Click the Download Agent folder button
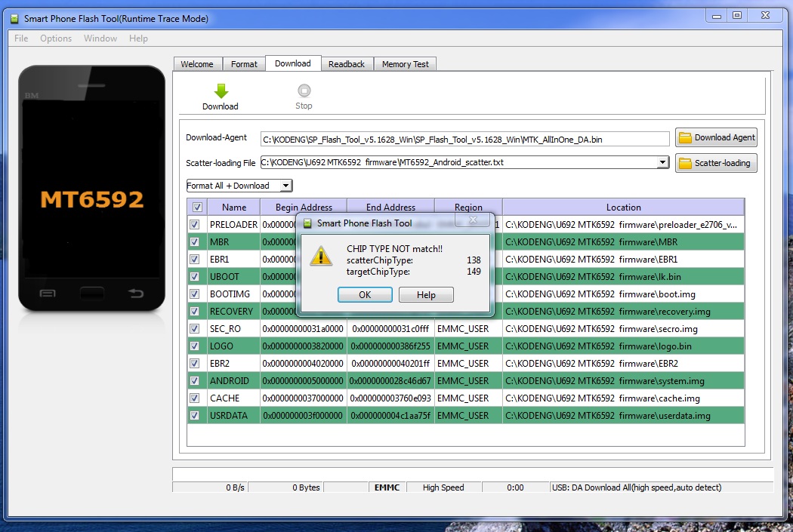793x532 pixels. [x=716, y=137]
